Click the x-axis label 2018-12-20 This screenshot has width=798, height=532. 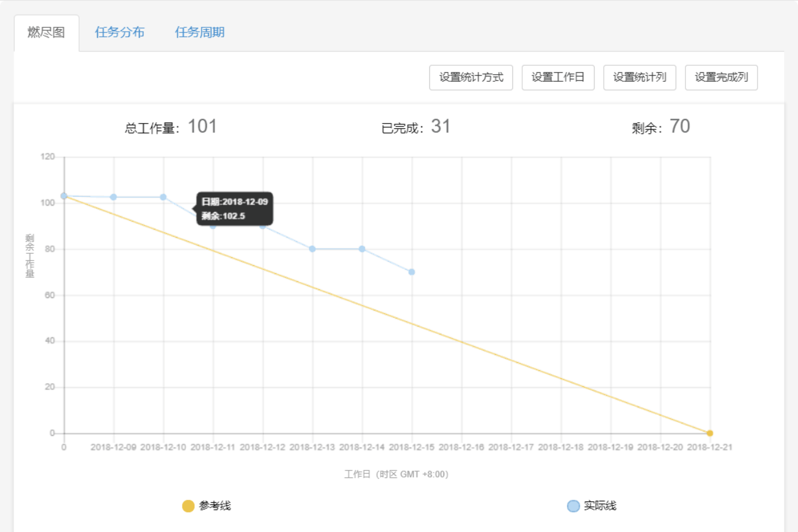pyautogui.click(x=660, y=447)
